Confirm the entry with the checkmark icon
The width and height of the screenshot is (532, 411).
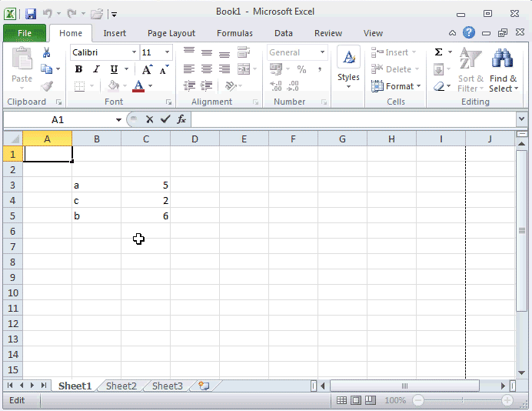pos(165,119)
